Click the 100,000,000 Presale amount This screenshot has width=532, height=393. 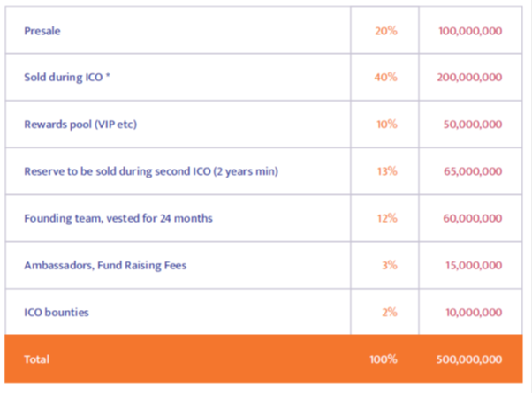click(x=470, y=31)
